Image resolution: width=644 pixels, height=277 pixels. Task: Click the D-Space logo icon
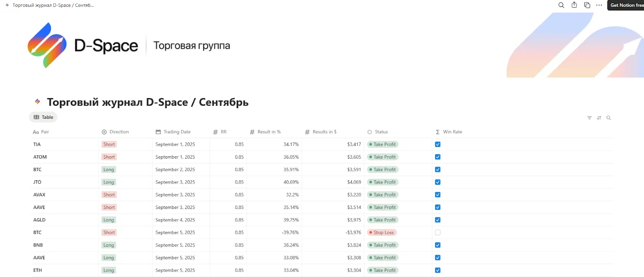coord(47,45)
